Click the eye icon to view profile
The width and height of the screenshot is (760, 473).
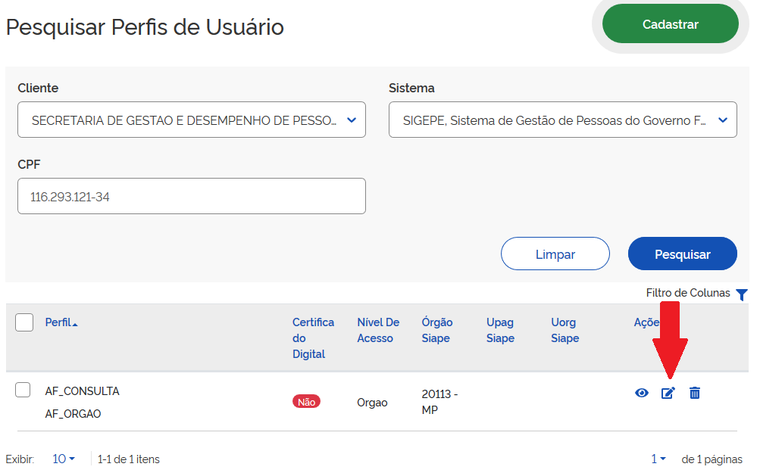pos(642,393)
